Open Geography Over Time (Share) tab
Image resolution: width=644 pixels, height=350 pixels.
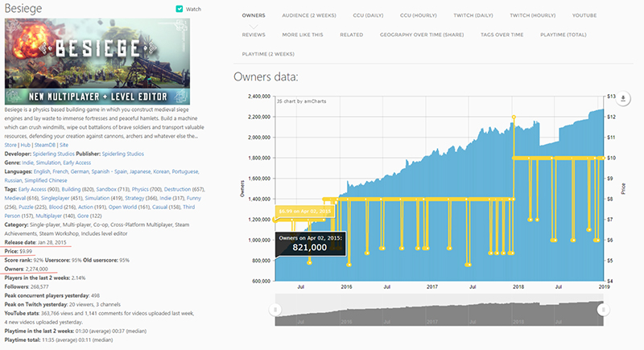[422, 35]
